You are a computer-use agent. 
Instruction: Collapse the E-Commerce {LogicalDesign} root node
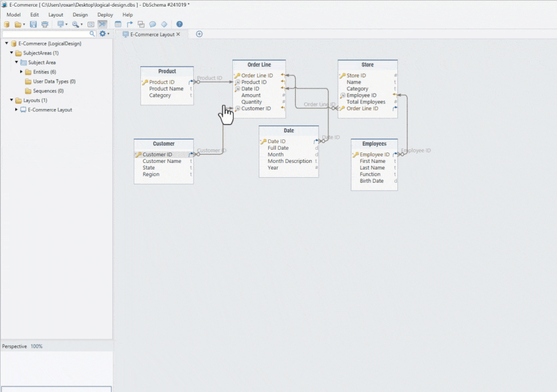(7, 43)
